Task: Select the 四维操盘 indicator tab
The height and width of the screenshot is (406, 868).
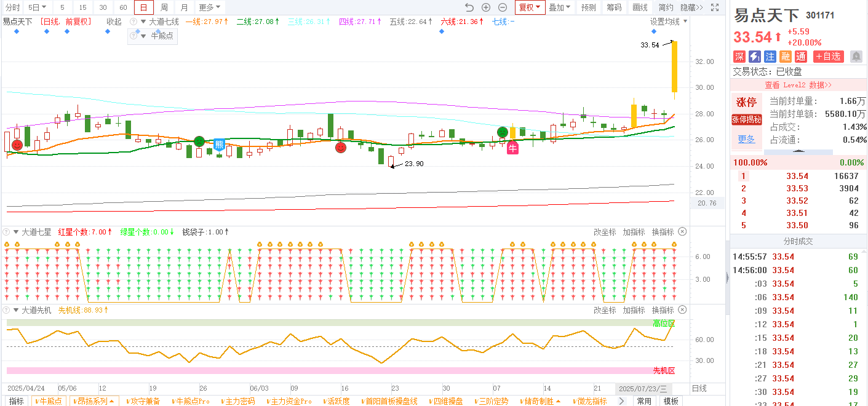Action: [445, 401]
